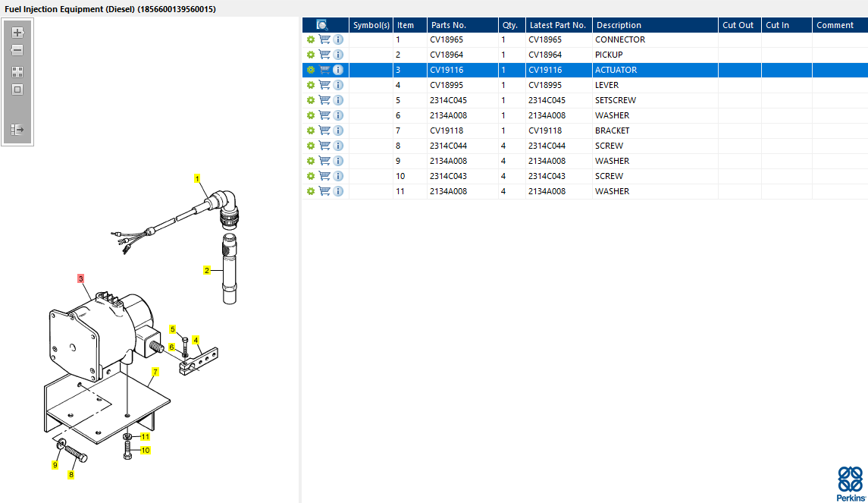This screenshot has height=503, width=868.
Task: Sort by Qty. column header
Action: [x=512, y=25]
